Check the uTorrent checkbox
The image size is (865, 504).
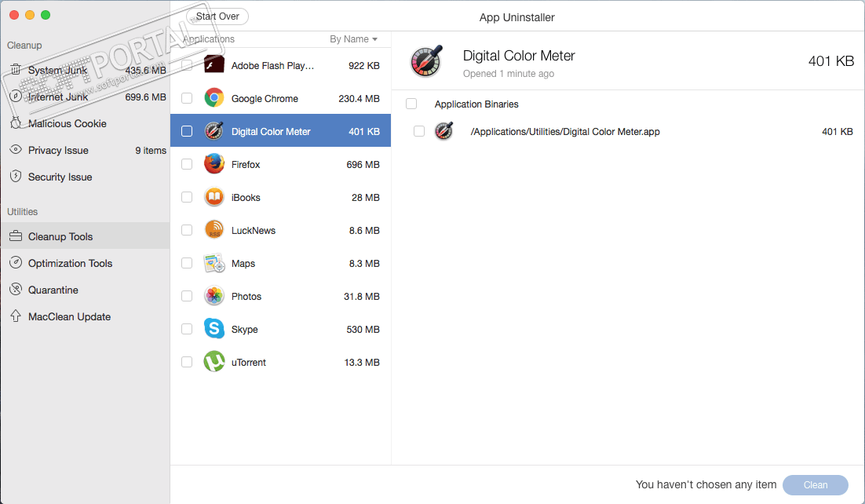coord(187,362)
